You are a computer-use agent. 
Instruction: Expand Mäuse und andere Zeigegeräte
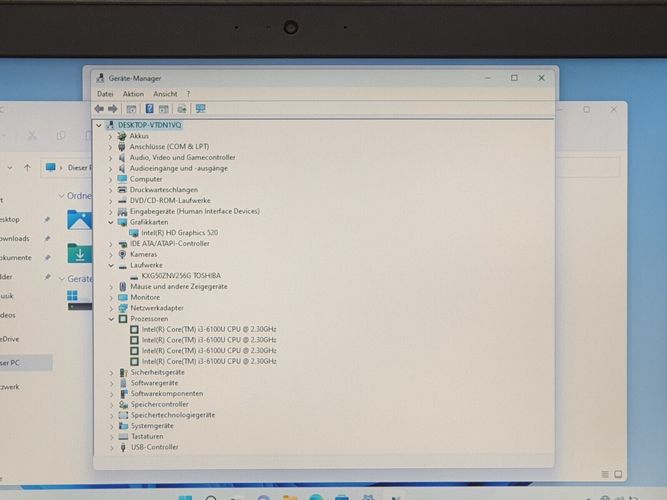[x=111, y=287]
